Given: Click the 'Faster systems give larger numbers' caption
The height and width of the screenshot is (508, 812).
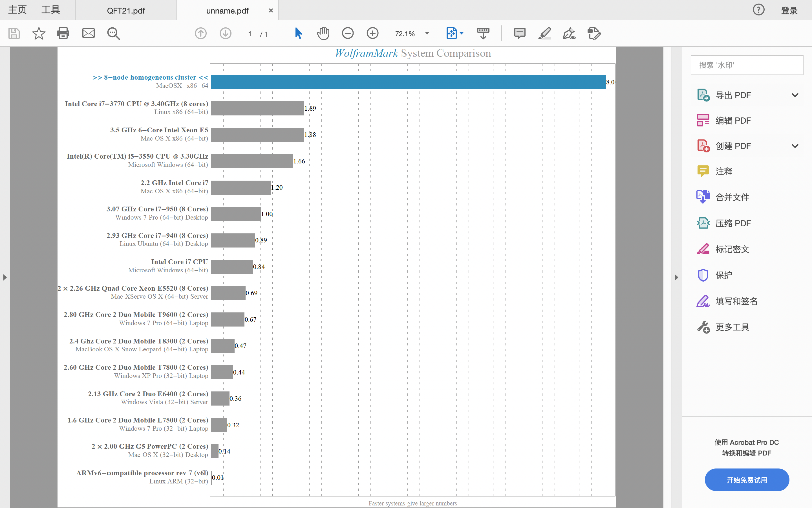Looking at the screenshot, I should point(413,503).
